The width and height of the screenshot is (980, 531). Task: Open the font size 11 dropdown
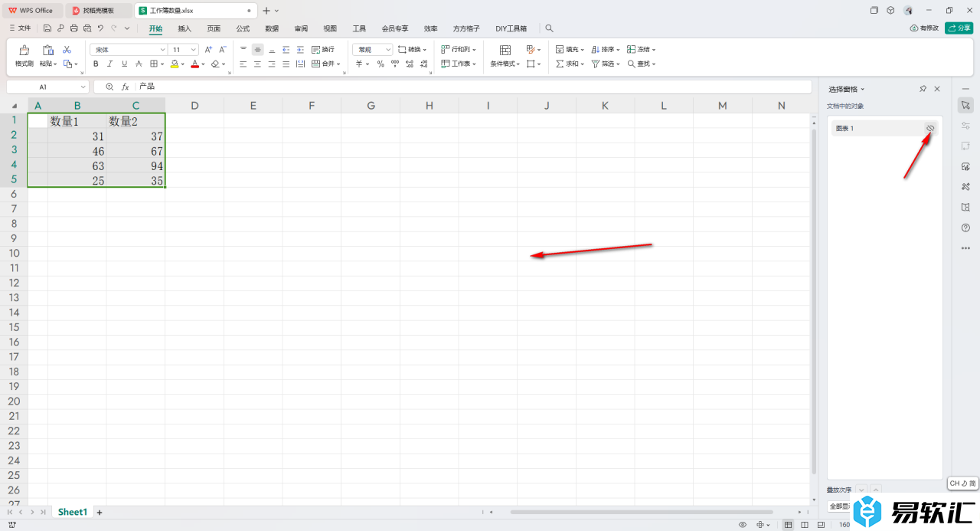194,49
